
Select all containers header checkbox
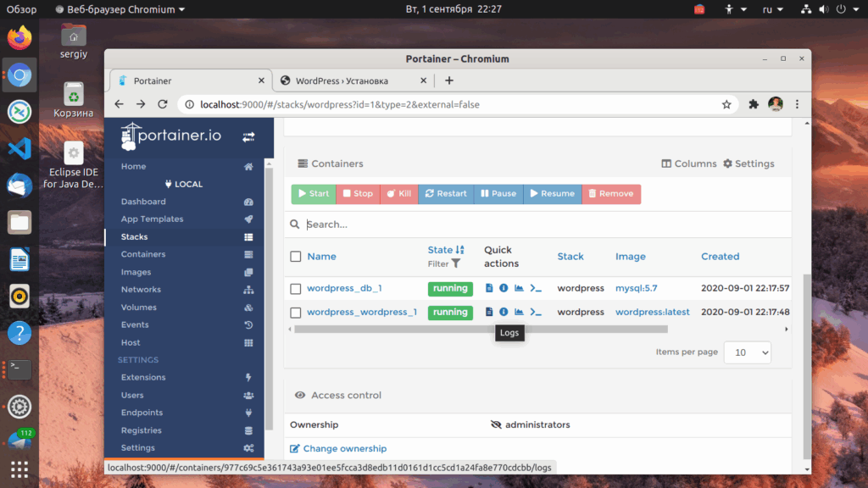click(x=296, y=256)
